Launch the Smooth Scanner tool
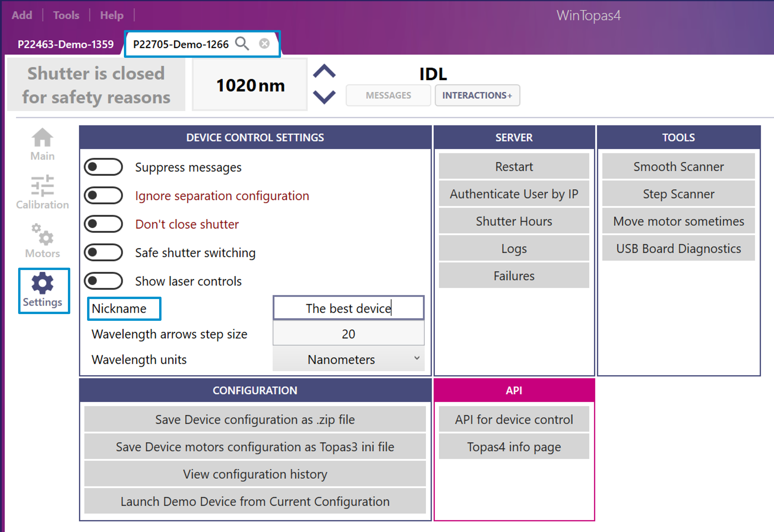 coord(678,166)
